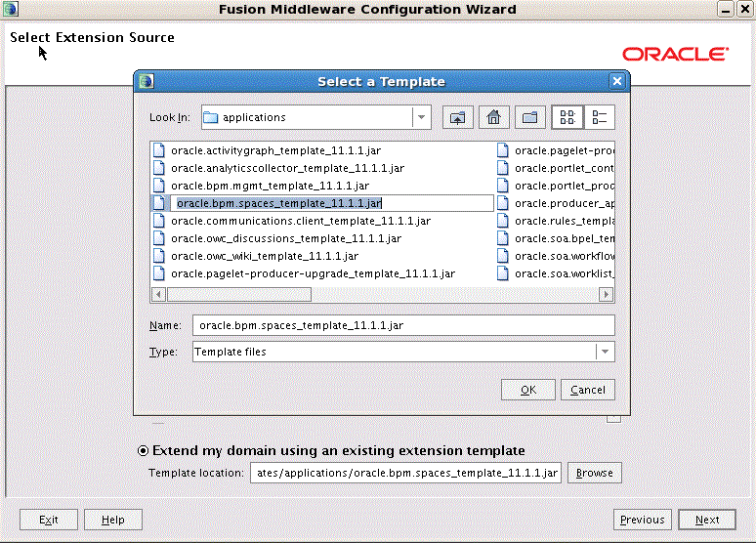Click file icon beside oracle.owc_discussions_template
756x543 pixels.
click(x=158, y=238)
